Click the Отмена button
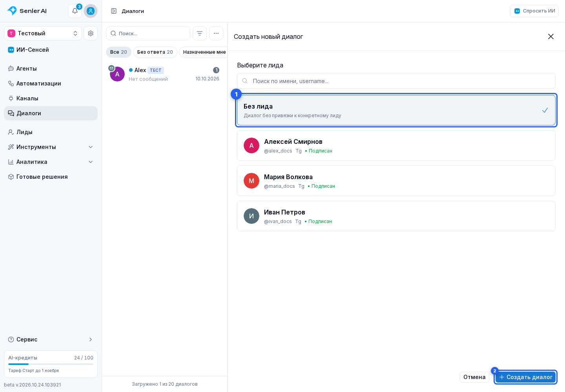 click(x=474, y=377)
